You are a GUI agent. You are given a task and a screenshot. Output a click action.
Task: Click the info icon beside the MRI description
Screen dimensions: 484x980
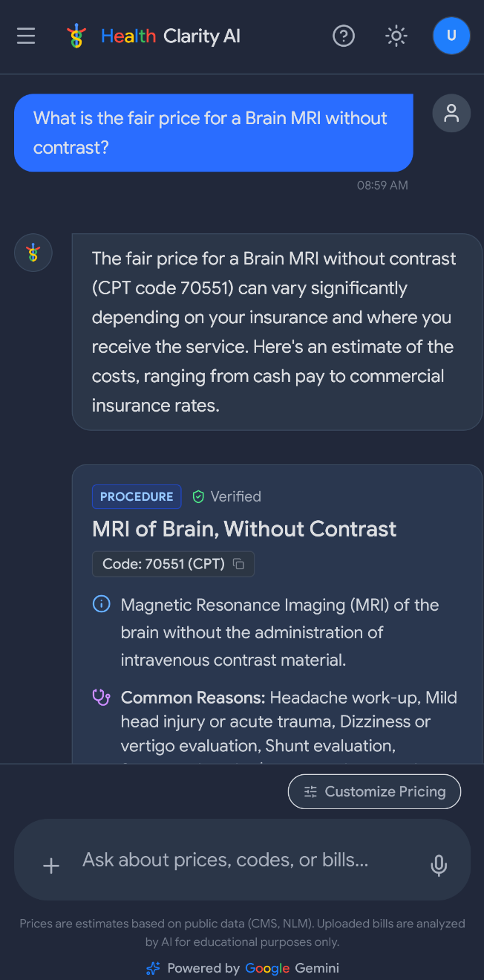pos(101,604)
